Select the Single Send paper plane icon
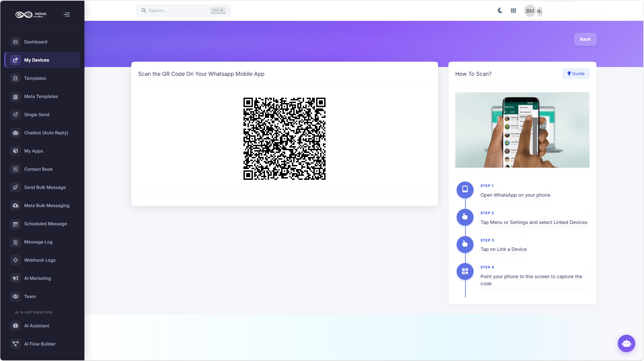 15,114
